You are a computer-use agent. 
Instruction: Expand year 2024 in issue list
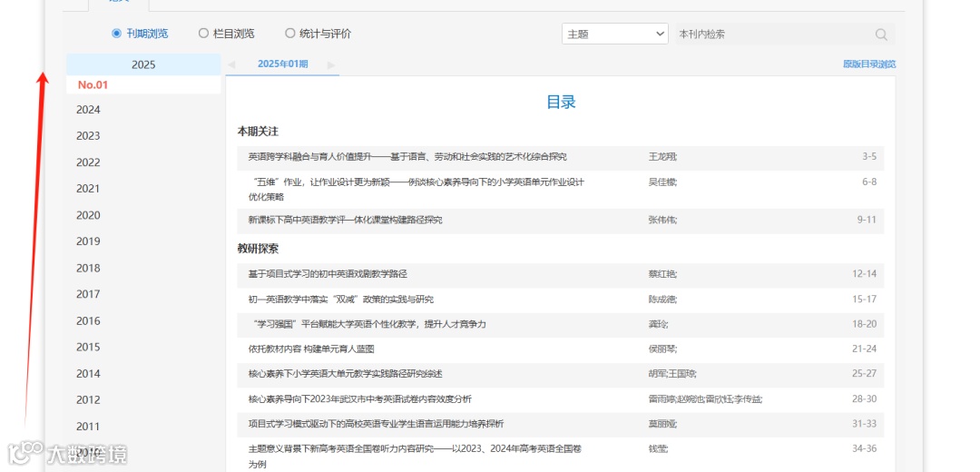tap(88, 110)
